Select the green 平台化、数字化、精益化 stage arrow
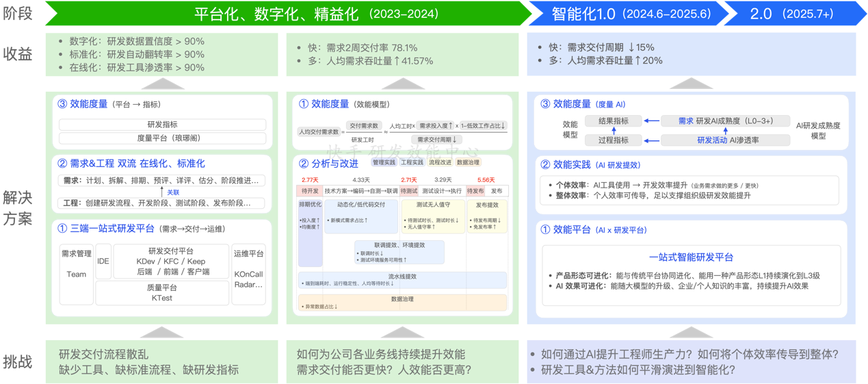Image resolution: width=868 pixels, height=384 pixels. (287, 14)
